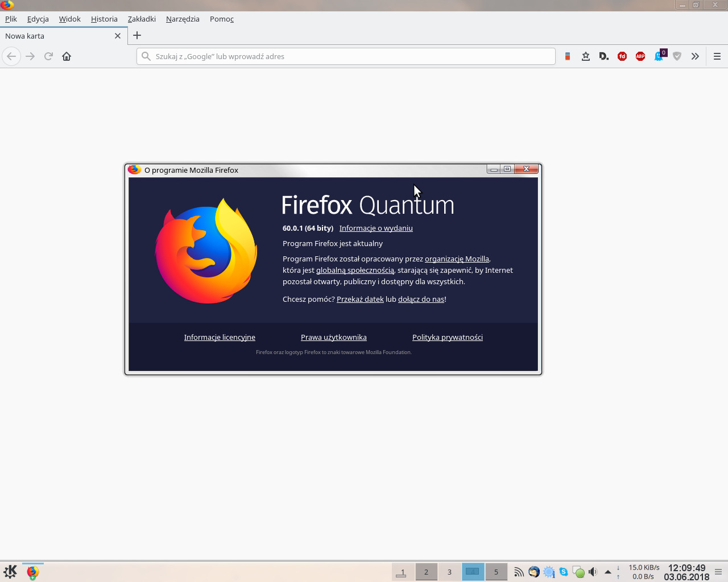Click the 'dołącz do nas' link
This screenshot has width=728, height=582.
[x=421, y=299]
